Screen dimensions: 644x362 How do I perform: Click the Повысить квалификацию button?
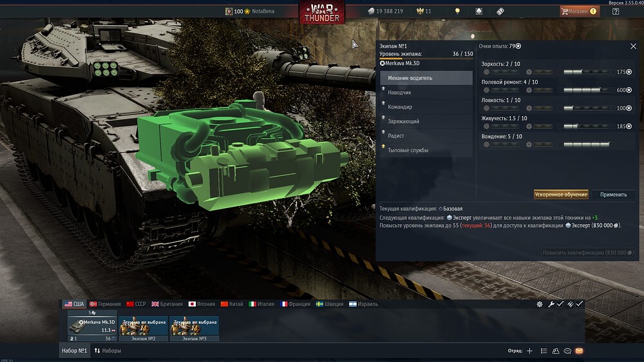588,252
